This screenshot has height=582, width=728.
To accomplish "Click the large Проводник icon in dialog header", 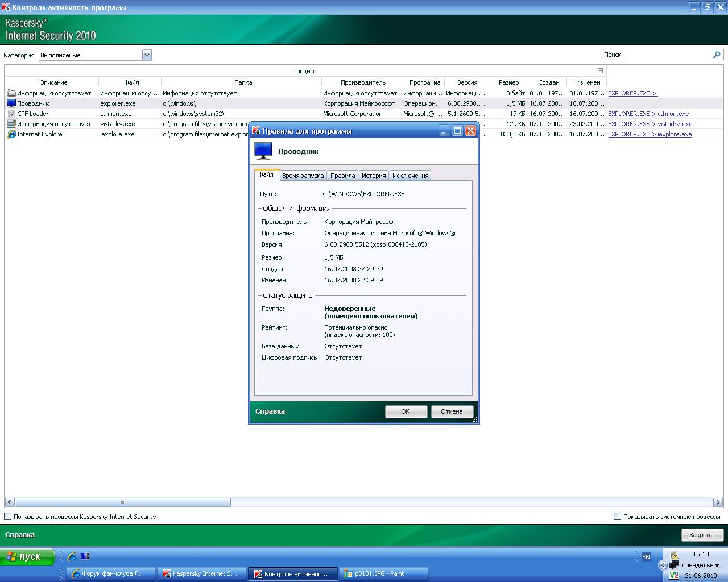I will pyautogui.click(x=263, y=151).
